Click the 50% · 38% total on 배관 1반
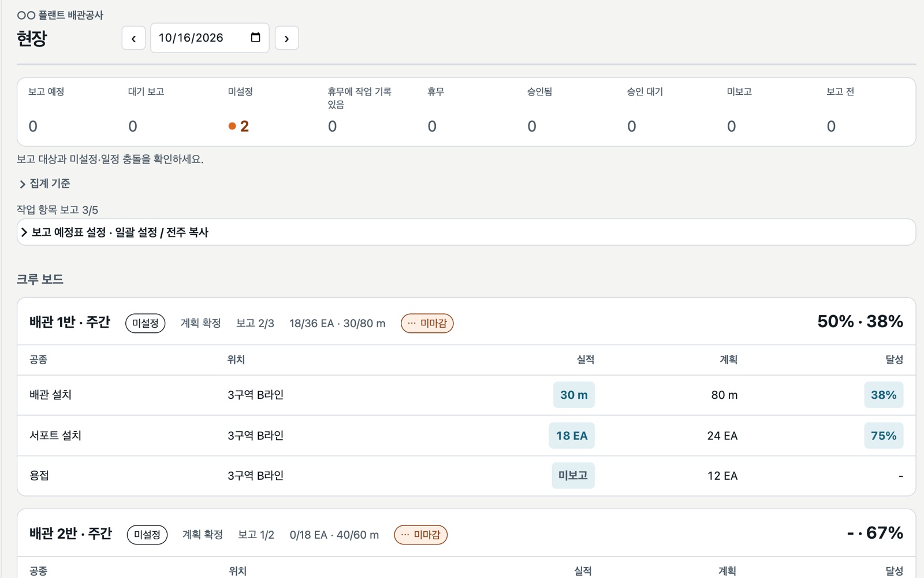The width and height of the screenshot is (924, 578). 860,321
